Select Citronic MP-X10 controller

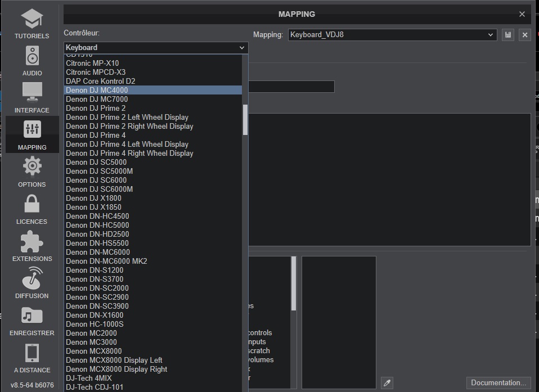point(153,63)
